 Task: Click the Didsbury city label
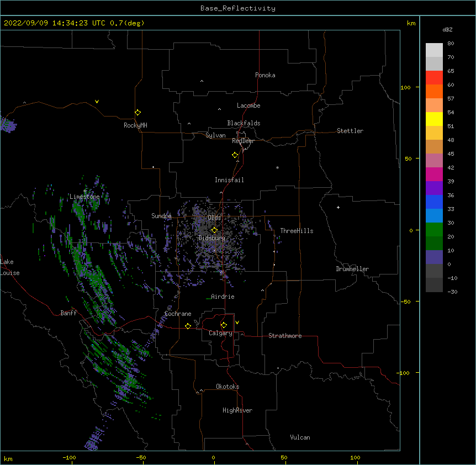click(212, 238)
